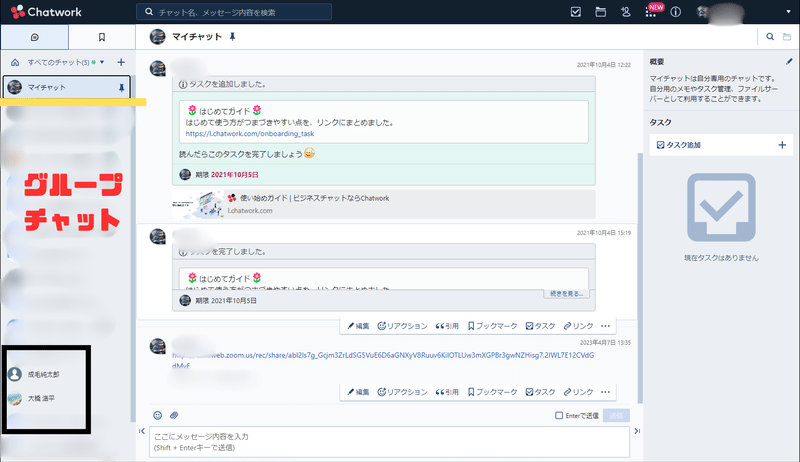
Task: Click the 使い始めガイド preview thumbnail
Action: [x=198, y=204]
